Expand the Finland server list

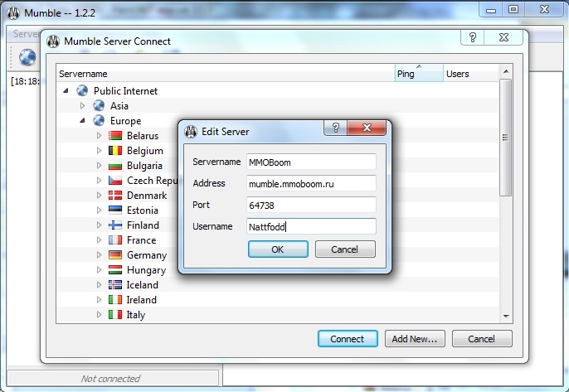click(x=99, y=225)
